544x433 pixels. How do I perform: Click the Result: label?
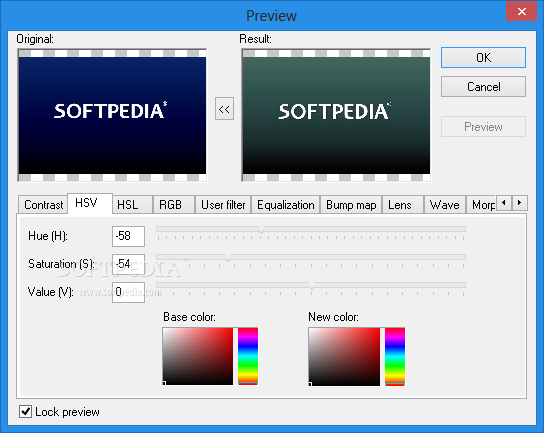tap(255, 39)
